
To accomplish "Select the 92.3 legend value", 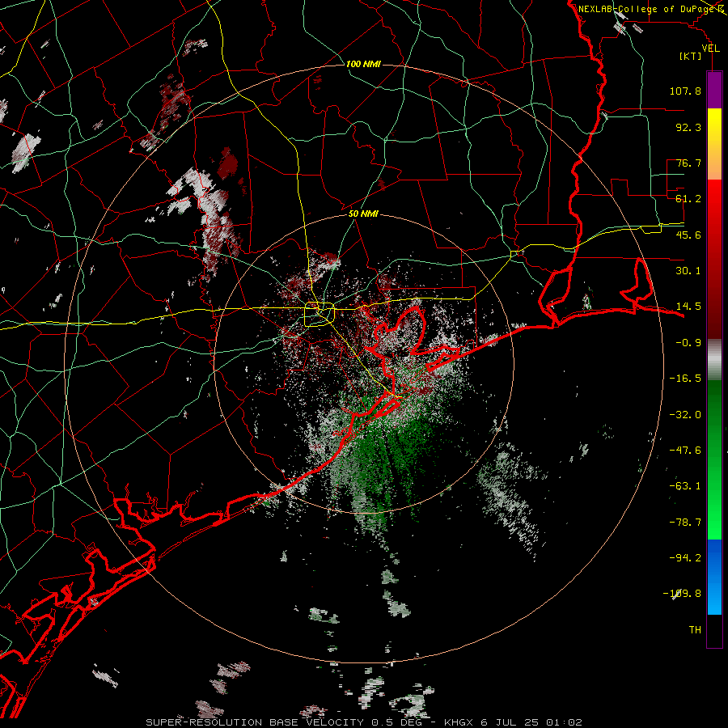I will (x=688, y=127).
